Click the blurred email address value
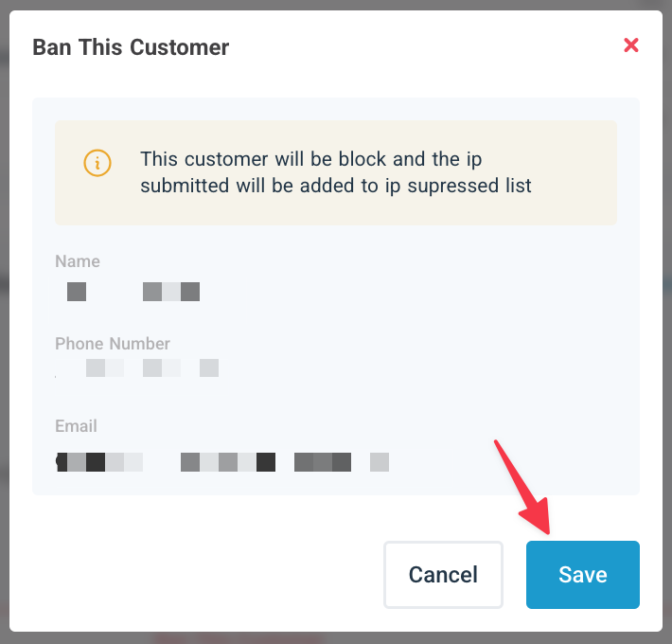Screen dimensions: 672x644 coord(222,462)
